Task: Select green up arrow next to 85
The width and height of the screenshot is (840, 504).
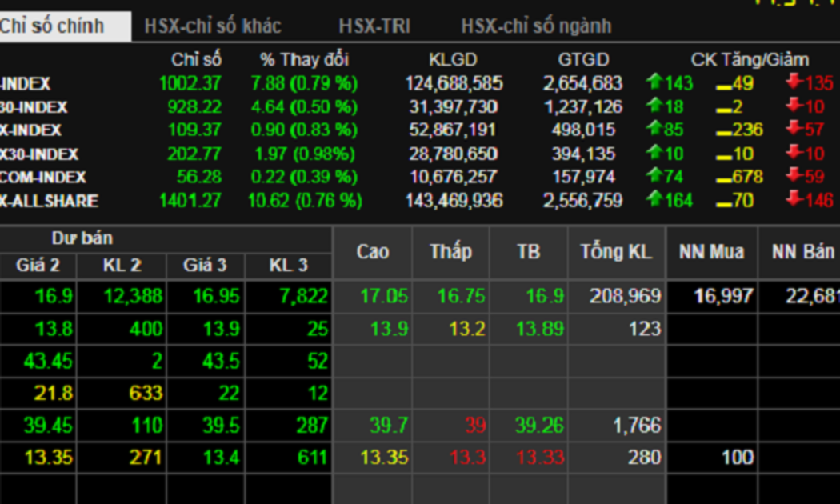Action: pyautogui.click(x=654, y=129)
